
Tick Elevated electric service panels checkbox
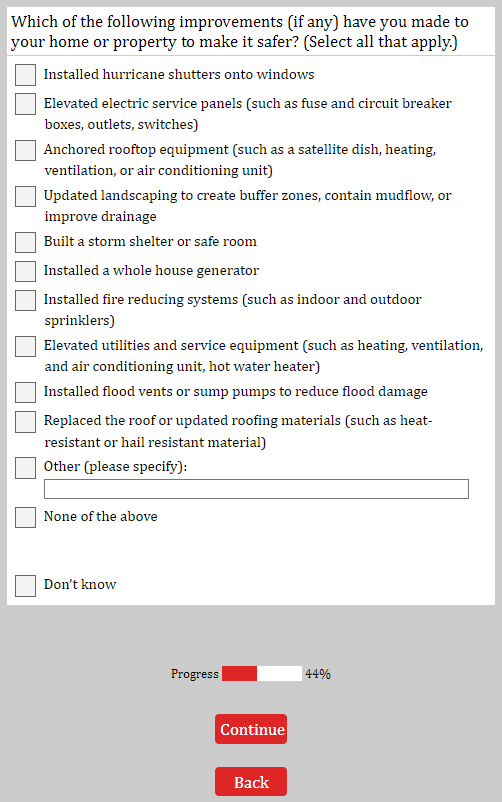(25, 104)
